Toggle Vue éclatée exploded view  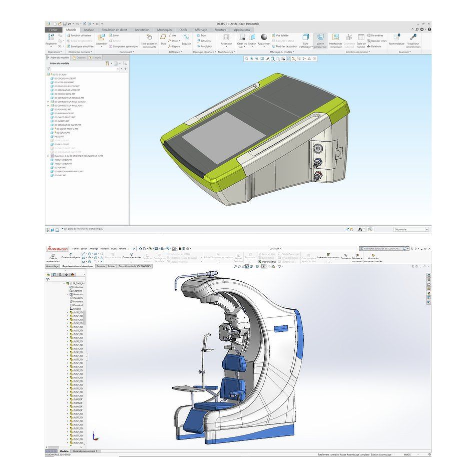tap(280, 36)
